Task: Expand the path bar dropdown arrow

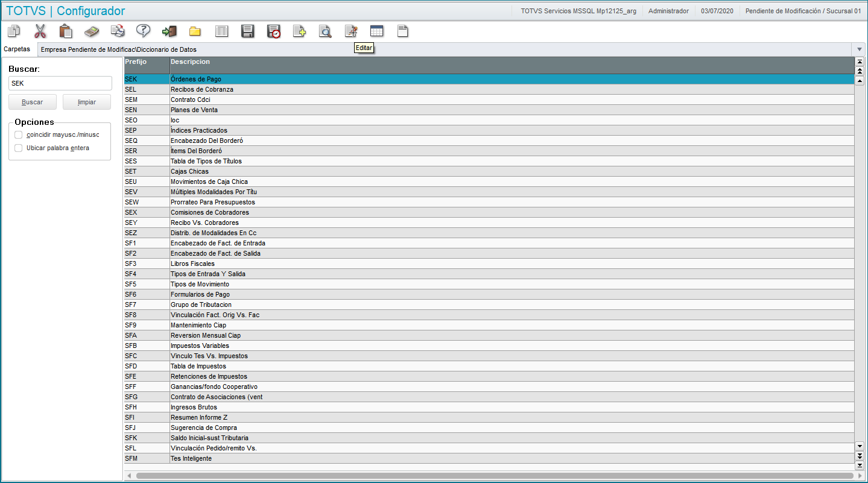Action: 860,49
